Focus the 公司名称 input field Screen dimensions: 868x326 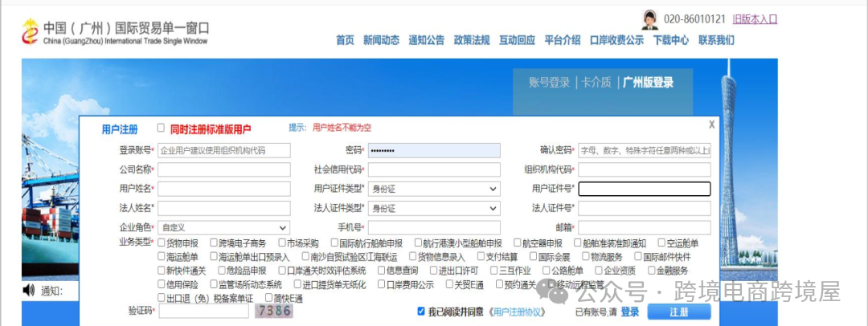click(x=223, y=169)
